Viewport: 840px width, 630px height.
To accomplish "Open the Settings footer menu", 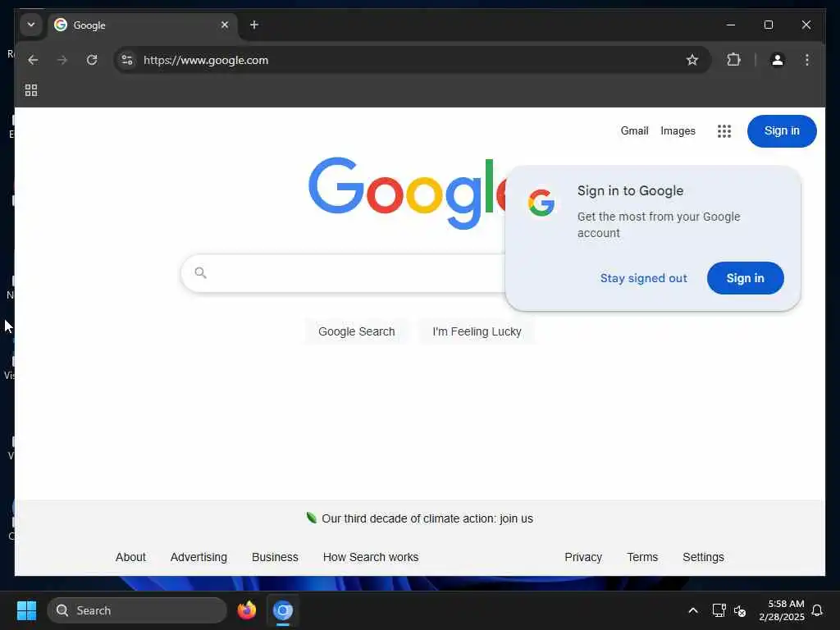I will (x=703, y=557).
